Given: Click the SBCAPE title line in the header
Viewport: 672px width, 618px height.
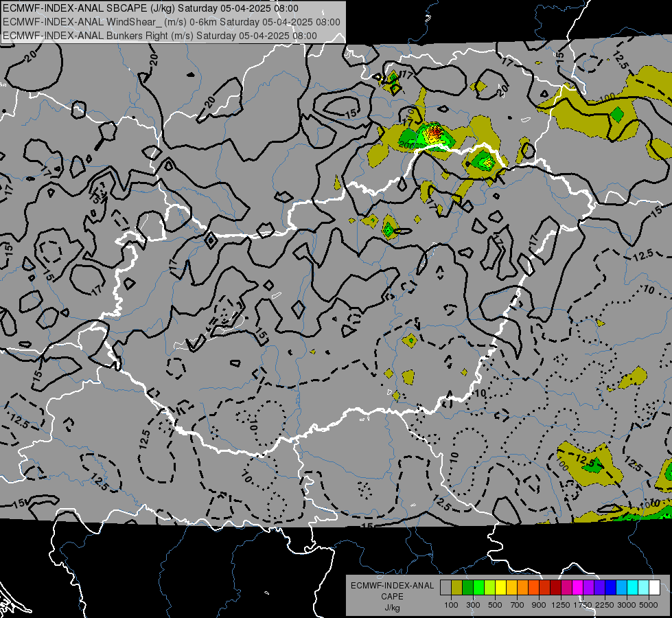Looking at the screenshot, I should tap(150, 8).
